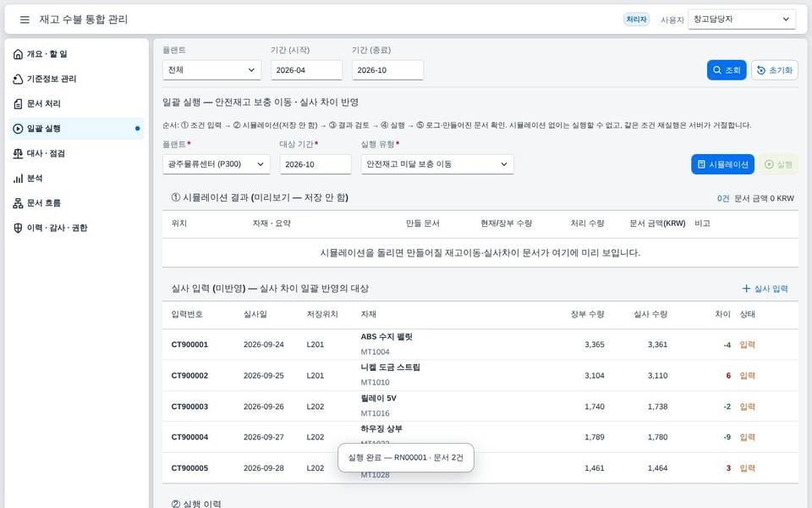Select row CT900003
This screenshot has height=508, width=812.
(x=480, y=406)
